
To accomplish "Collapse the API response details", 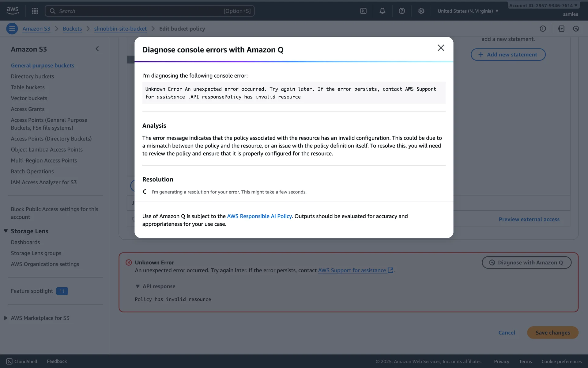I will coord(138,286).
